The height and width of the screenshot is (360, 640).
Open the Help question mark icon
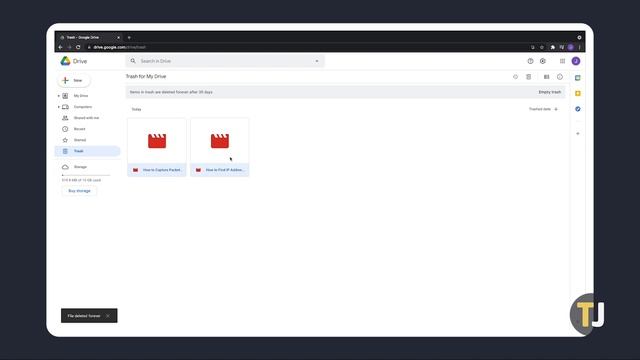530,61
